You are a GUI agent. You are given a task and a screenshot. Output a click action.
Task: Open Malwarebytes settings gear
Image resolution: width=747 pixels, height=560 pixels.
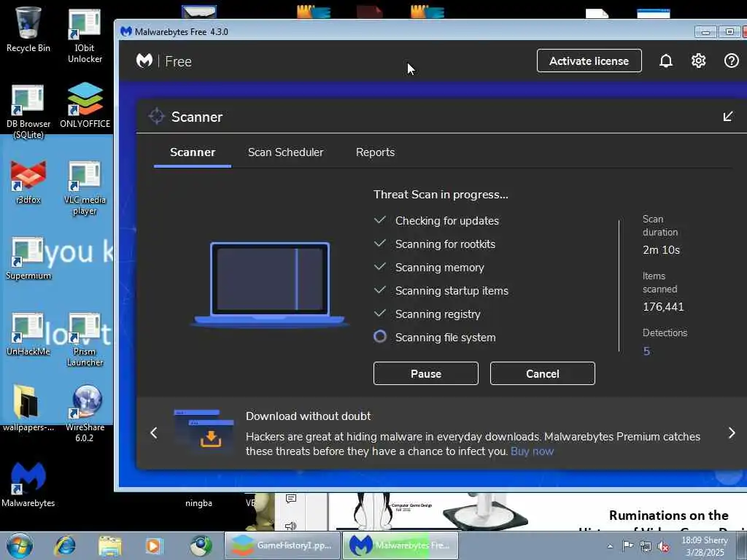(698, 61)
